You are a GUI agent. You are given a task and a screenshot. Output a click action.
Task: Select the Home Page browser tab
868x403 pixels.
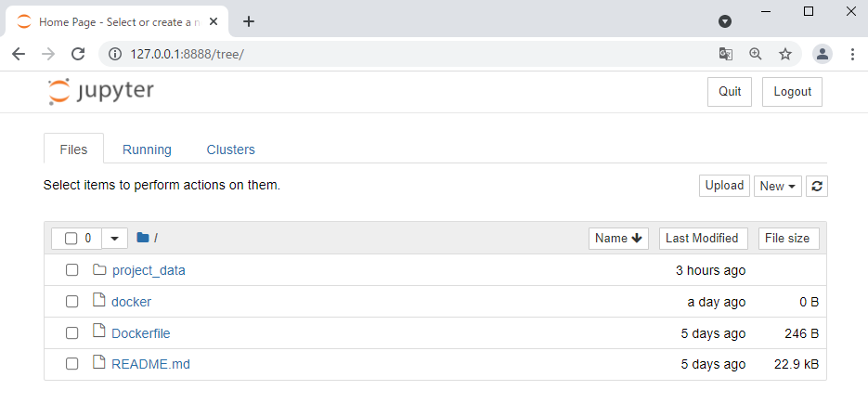(x=118, y=22)
